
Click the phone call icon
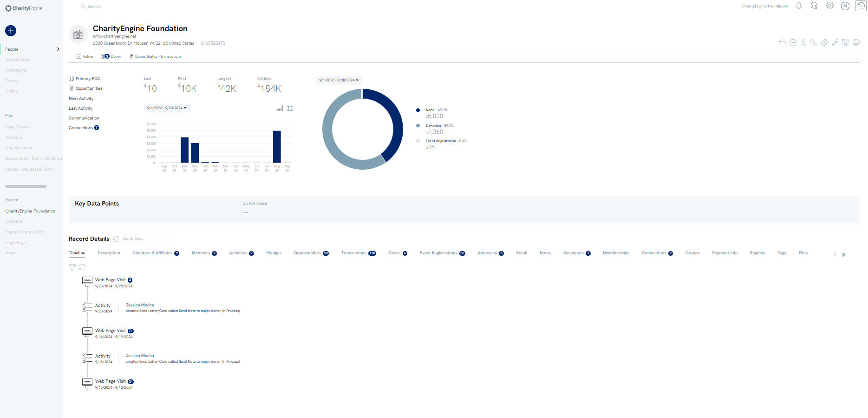point(814,42)
